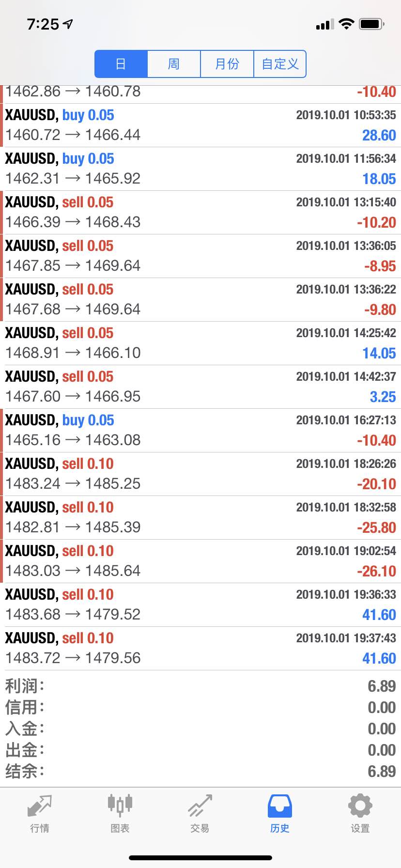Open the 图表 chart candlestick icon
This screenshot has height=868, width=401.
120,805
